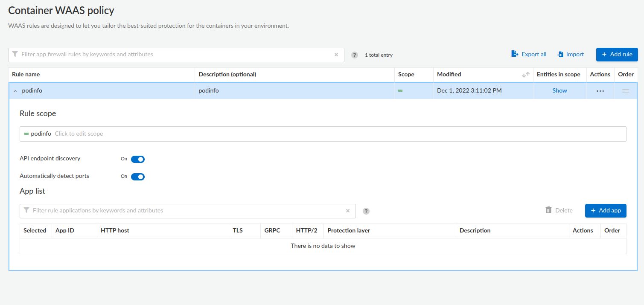Click the help icon beside the app filter
The height and width of the screenshot is (305, 644).
click(366, 211)
